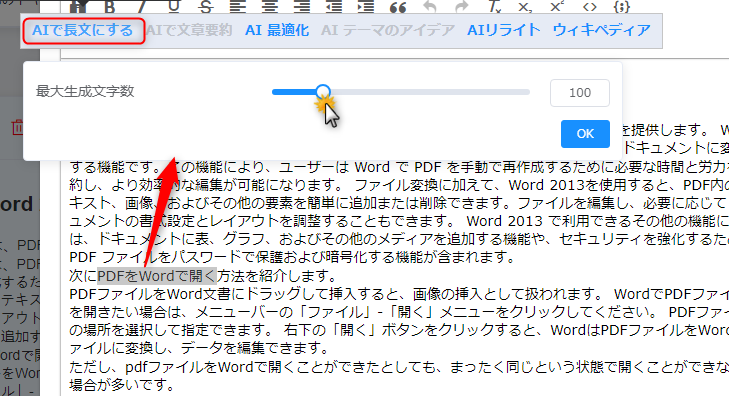Click the AIで長文にする button

tap(84, 31)
